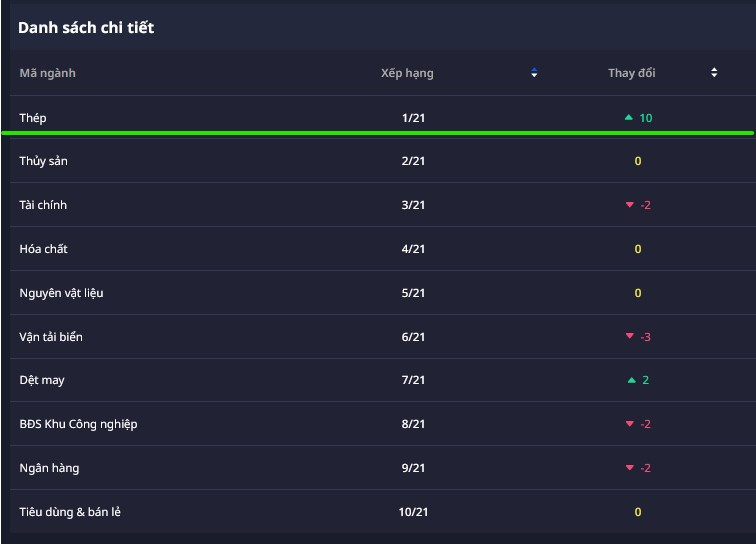
Task: Choose the Hóa chất sector
Action: tap(43, 249)
